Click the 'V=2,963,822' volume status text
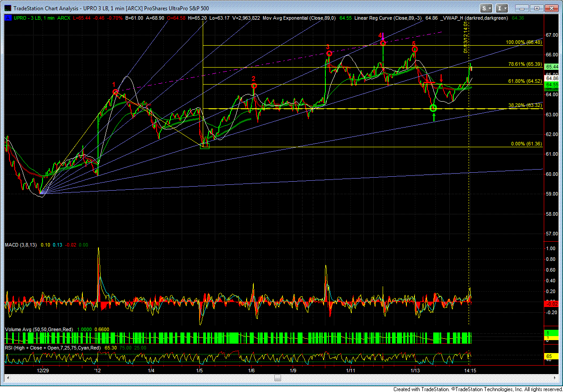Screen dimensions: 563x392 pyautogui.click(x=247, y=18)
